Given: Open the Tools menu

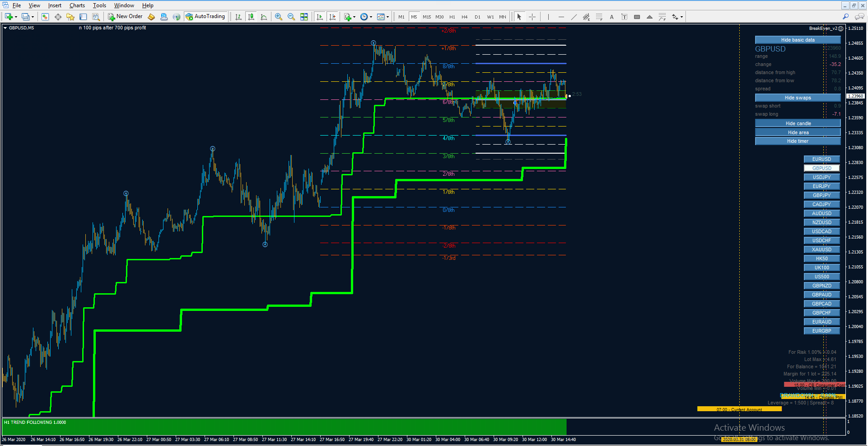Looking at the screenshot, I should (x=99, y=5).
